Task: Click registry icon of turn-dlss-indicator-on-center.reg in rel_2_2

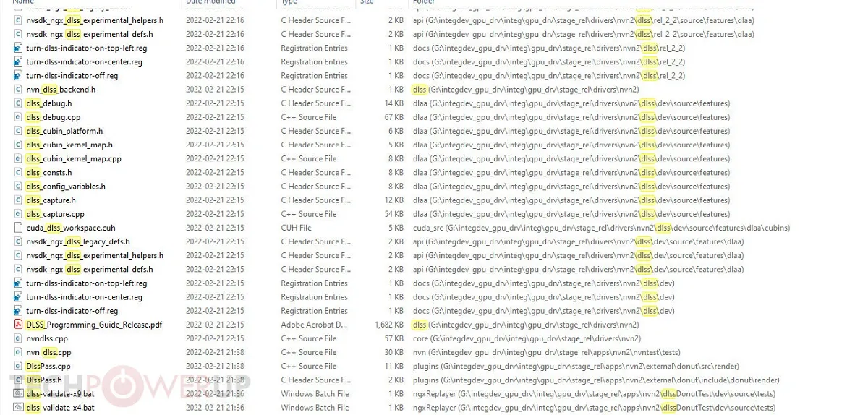Action: click(x=19, y=61)
